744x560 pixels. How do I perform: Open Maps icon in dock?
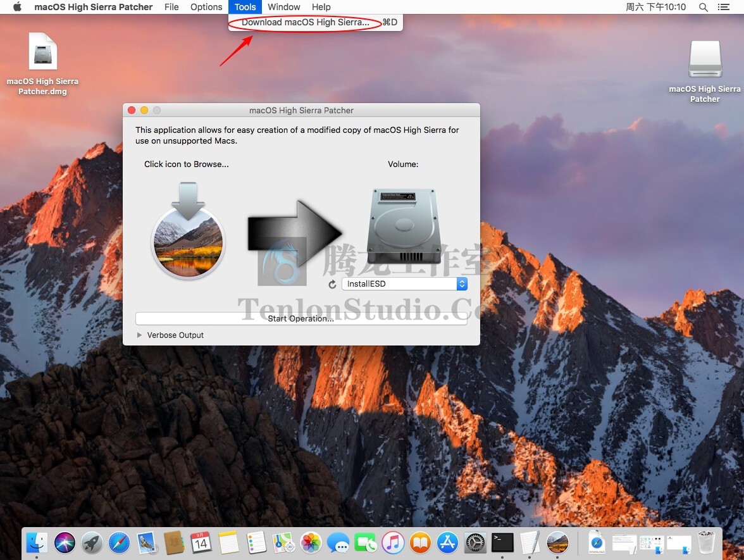(283, 542)
